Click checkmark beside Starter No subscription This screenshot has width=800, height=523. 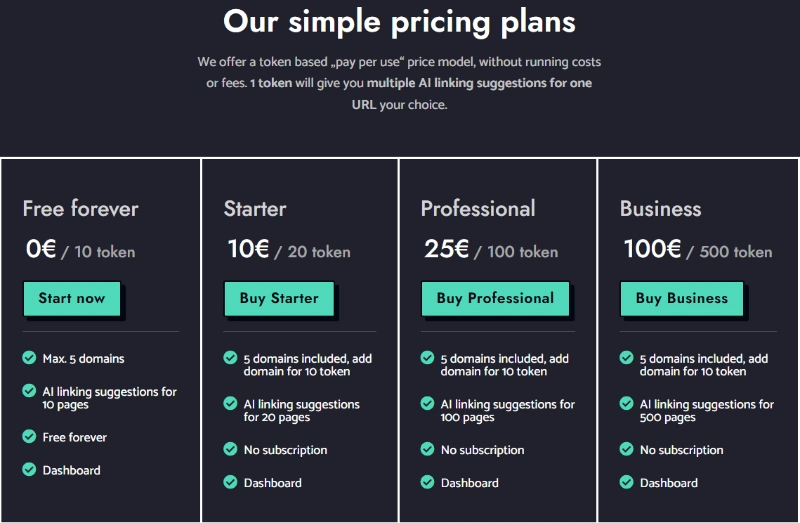coord(230,449)
